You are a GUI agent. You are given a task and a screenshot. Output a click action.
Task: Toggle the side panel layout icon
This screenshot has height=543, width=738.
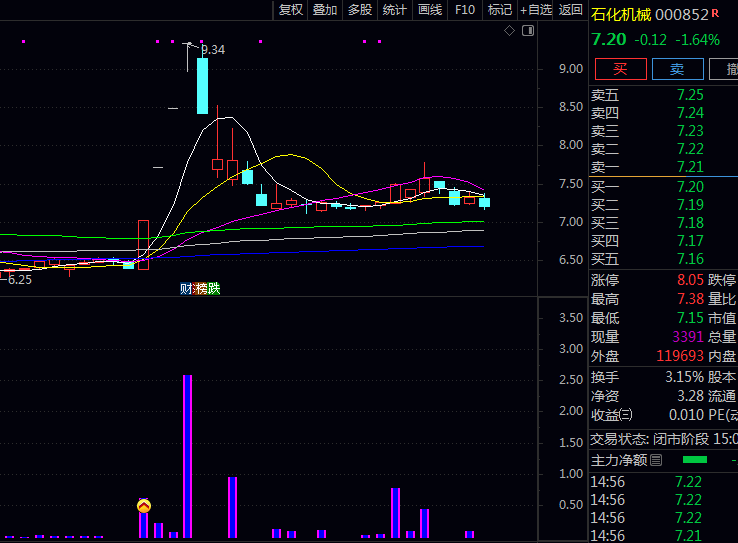click(527, 31)
